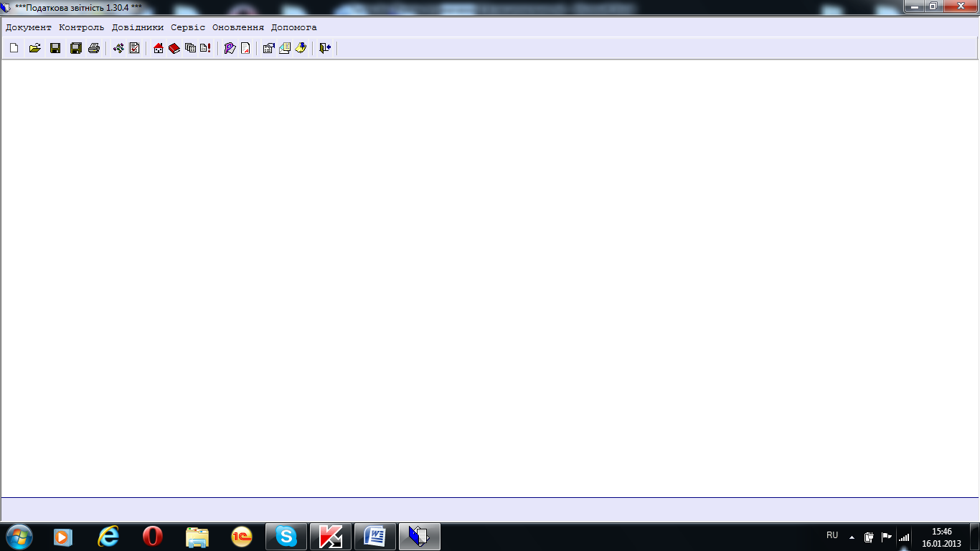Viewport: 980px width, 551px height.
Task: Click the network signal bars tray icon
Action: (904, 537)
